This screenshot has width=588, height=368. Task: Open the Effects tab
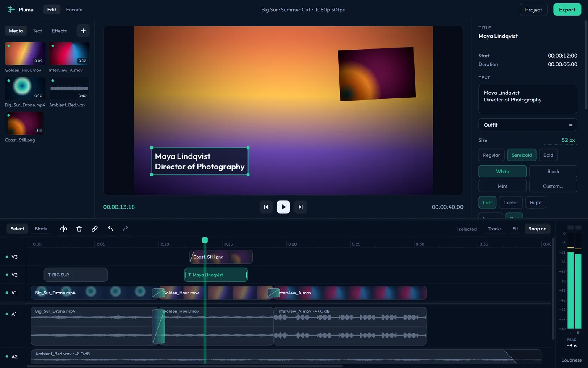pyautogui.click(x=59, y=31)
